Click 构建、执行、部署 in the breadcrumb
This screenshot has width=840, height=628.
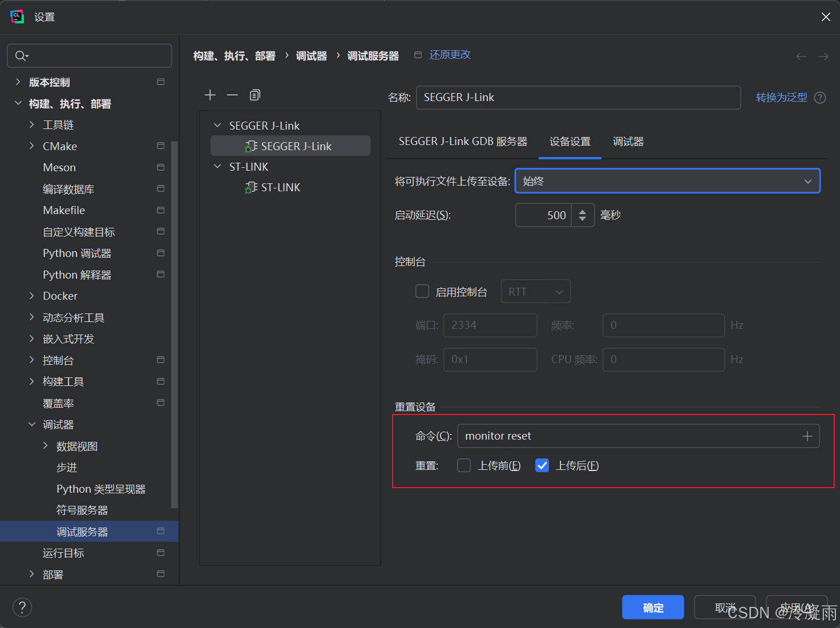235,56
